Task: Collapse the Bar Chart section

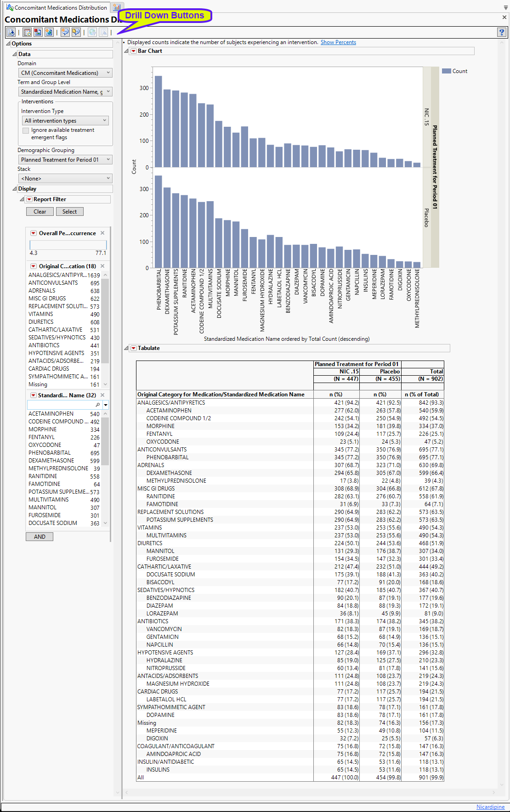Action: pyautogui.click(x=126, y=51)
